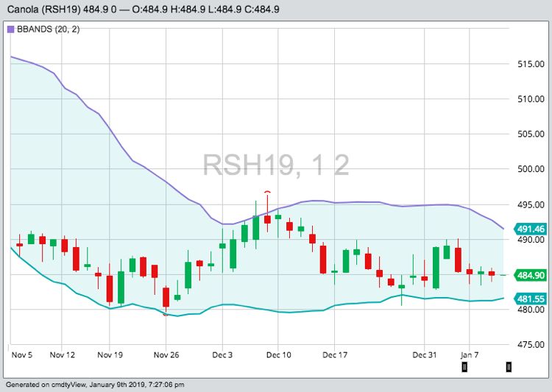This screenshot has width=552, height=392.
Task: Click the 481.55 lower band price tag
Action: coord(531,299)
